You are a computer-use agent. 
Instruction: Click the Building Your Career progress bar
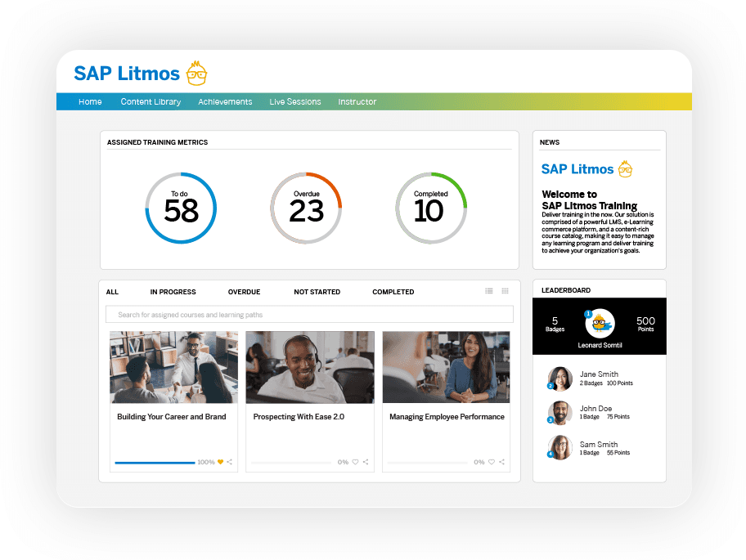[155, 463]
